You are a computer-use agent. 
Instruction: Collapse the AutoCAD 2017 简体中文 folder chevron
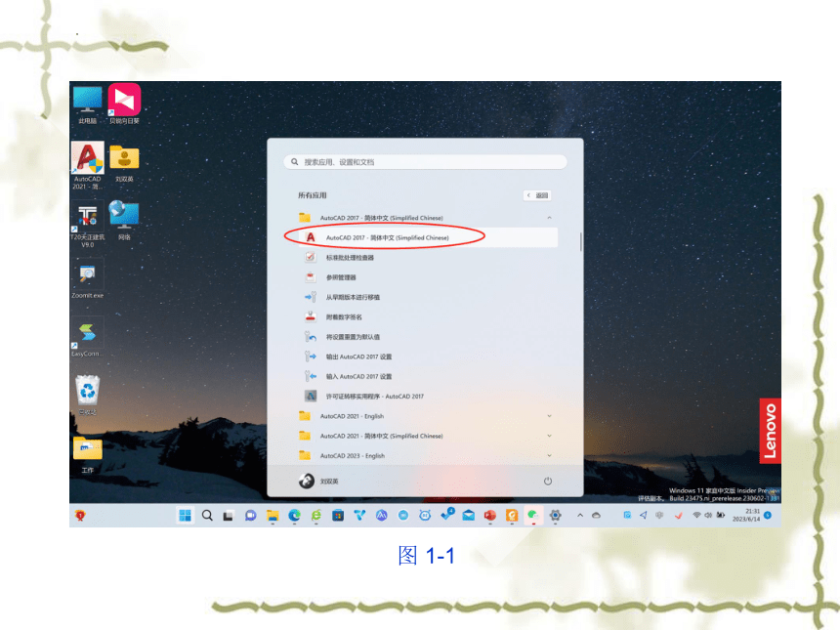[549, 218]
